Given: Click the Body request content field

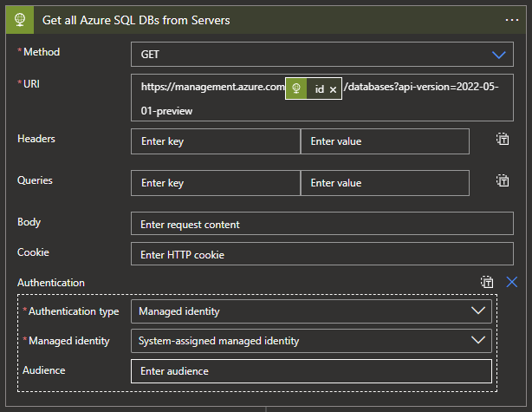Looking at the screenshot, I should (x=322, y=224).
